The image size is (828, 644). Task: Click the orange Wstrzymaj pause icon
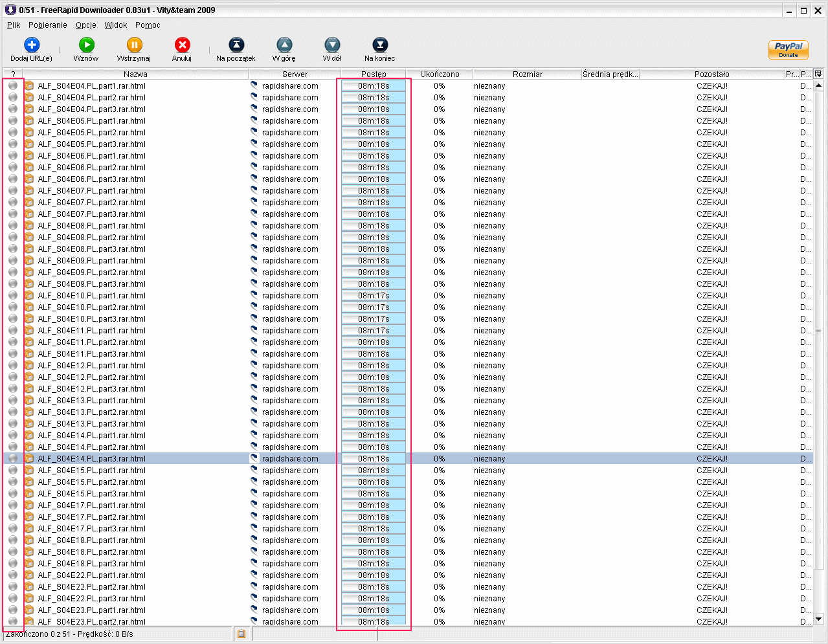(x=134, y=45)
